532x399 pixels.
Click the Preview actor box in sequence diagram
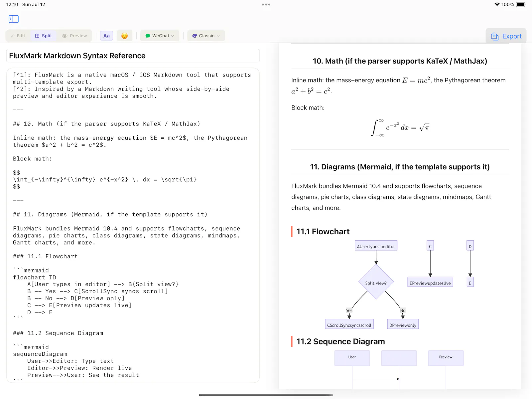pos(446,358)
